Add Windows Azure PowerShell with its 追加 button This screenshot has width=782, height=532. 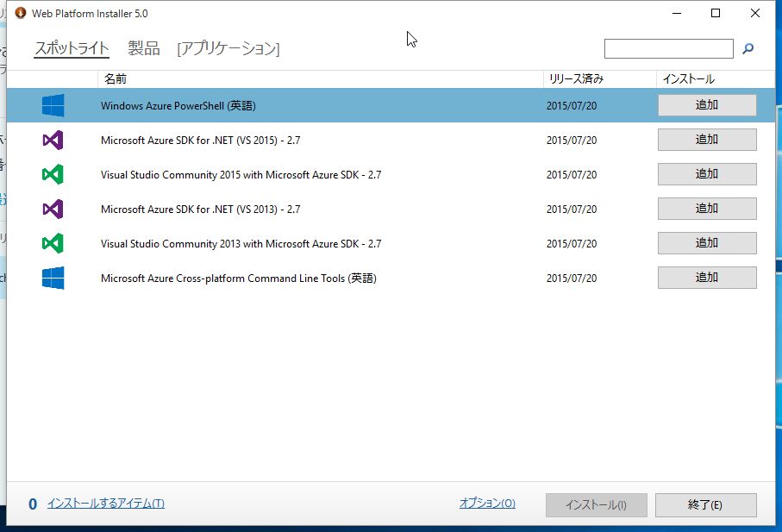pyautogui.click(x=707, y=105)
